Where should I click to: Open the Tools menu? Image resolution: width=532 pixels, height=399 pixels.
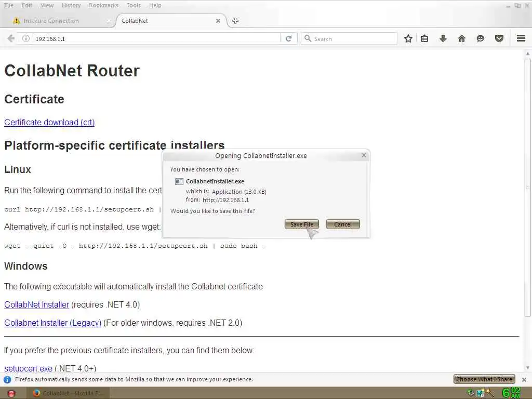coord(134,5)
